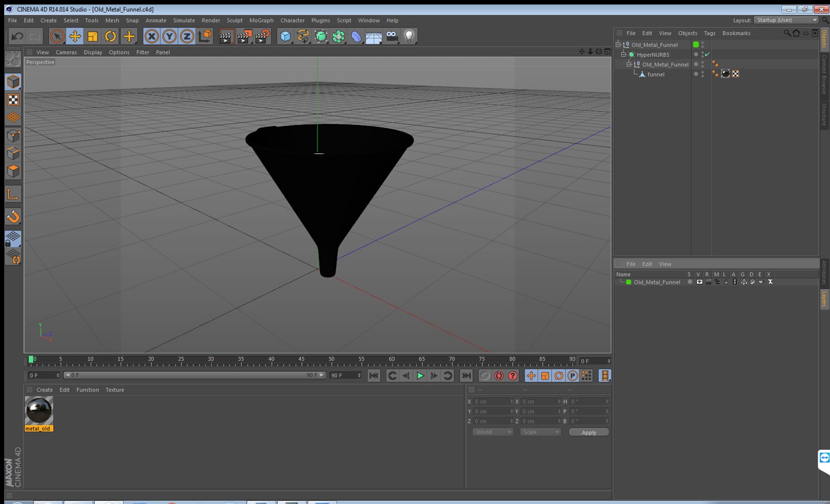Open the Layout Startup dropdown
The width and height of the screenshot is (830, 504).
787,20
